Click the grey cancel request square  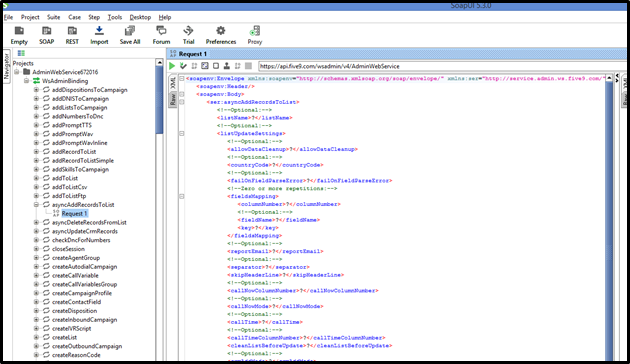(x=248, y=66)
